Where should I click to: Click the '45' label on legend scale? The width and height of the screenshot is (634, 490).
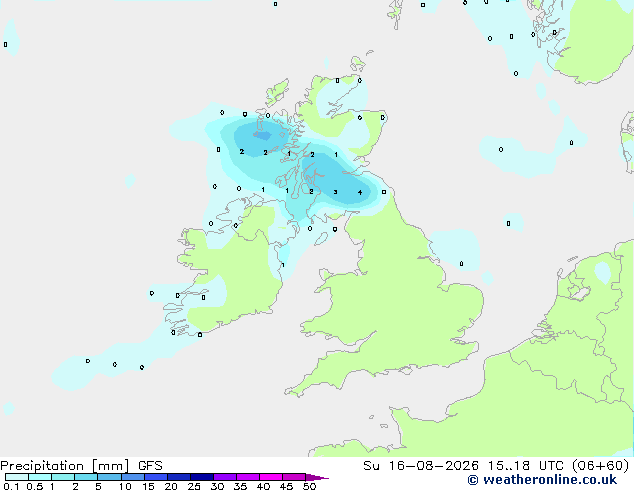286,486
